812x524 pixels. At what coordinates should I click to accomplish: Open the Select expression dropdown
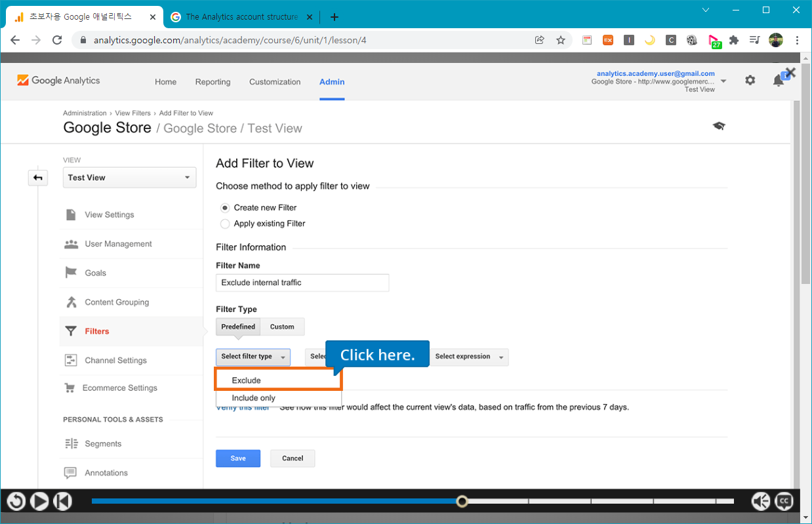point(469,357)
